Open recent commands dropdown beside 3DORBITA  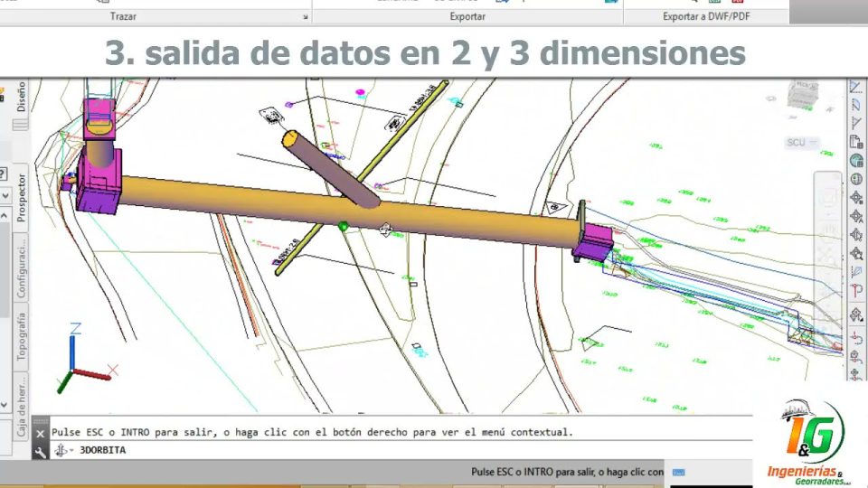(66, 450)
